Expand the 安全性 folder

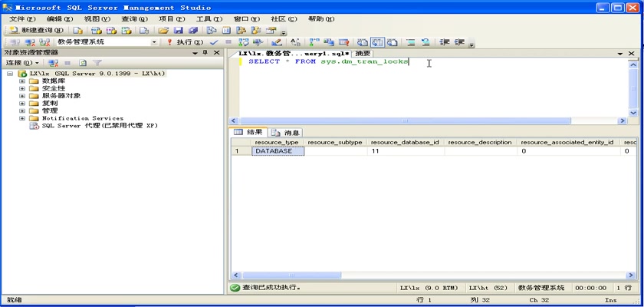pos(22,88)
